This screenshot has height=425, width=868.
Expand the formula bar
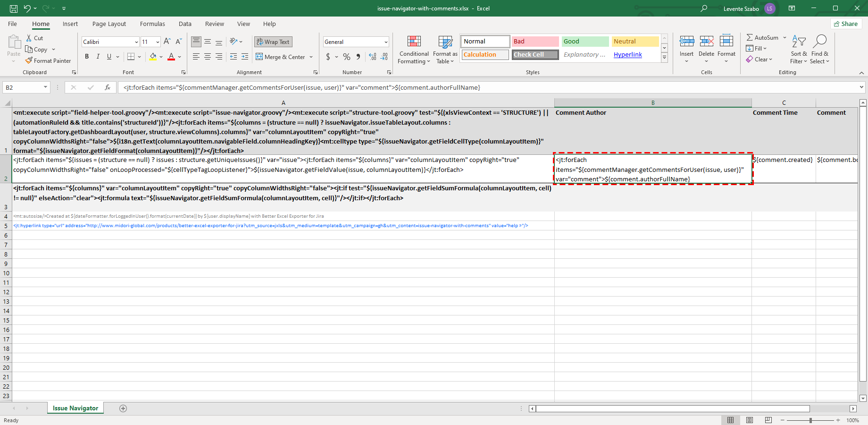(861, 87)
